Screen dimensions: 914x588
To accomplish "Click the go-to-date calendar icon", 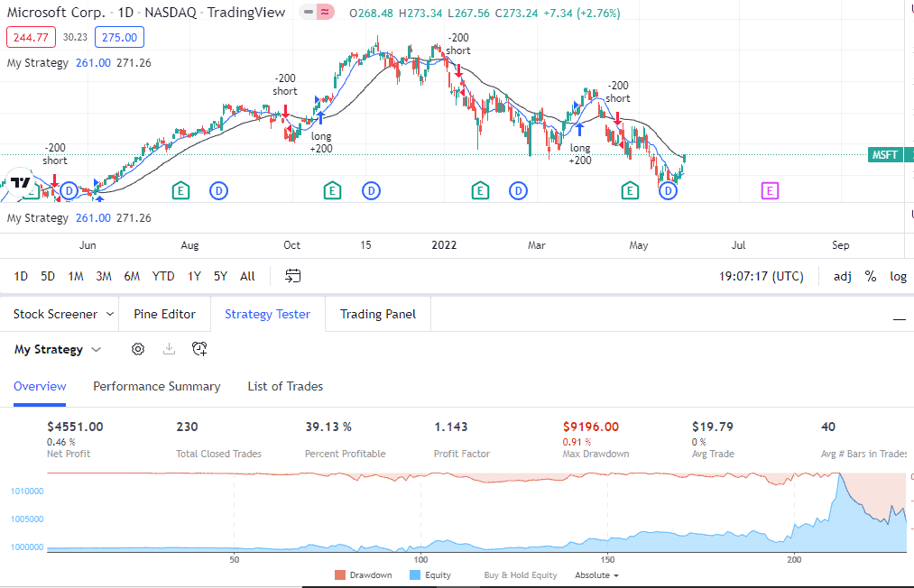I will coord(292,276).
